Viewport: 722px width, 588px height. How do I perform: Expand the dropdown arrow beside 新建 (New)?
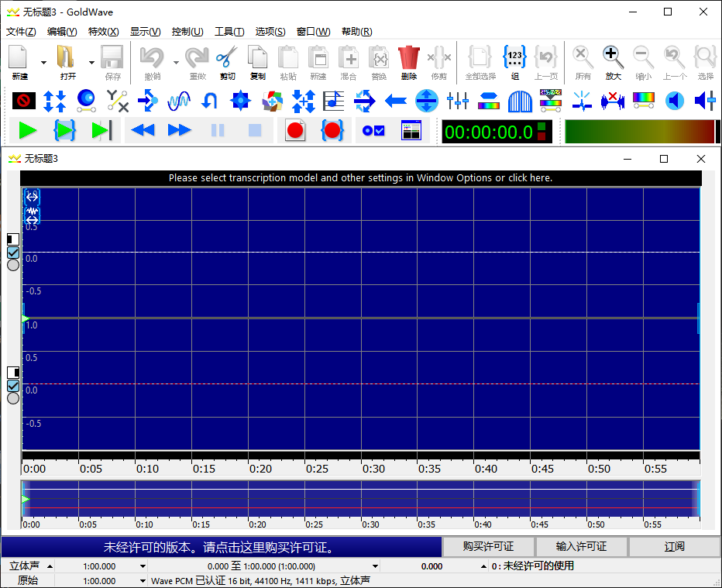pyautogui.click(x=43, y=63)
